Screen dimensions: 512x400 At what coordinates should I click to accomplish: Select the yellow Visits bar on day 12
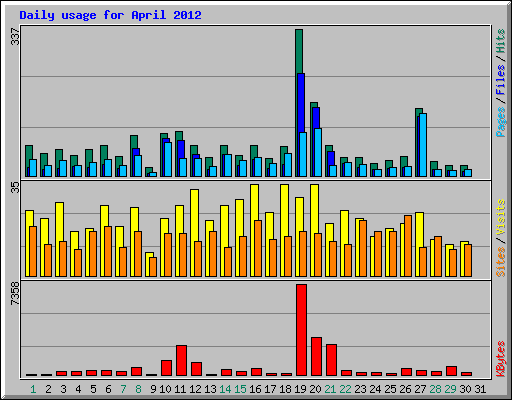point(195,215)
